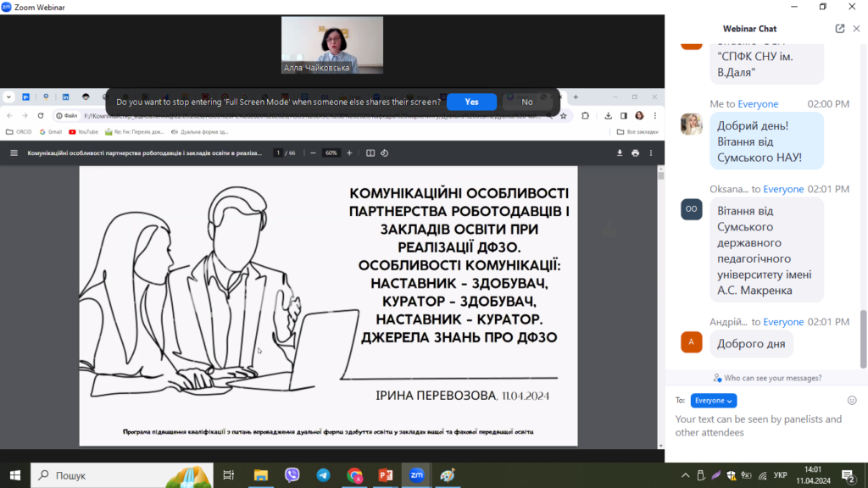Open the Gmail bookmark
Viewport: 868px width, 488px height.
pyautogui.click(x=50, y=132)
